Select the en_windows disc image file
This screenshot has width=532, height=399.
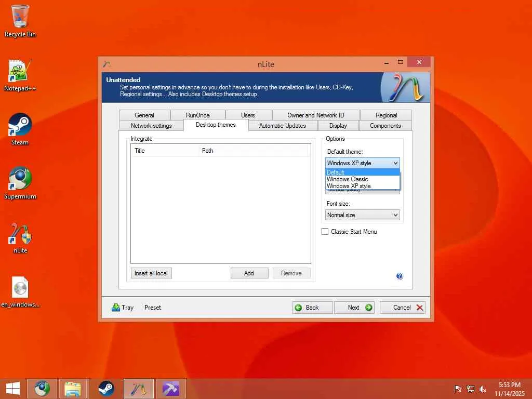point(20,292)
